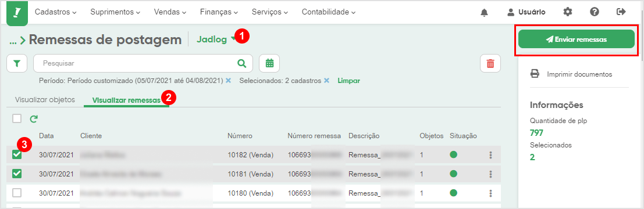
Task: Click the Objetos column header
Action: pos(432,136)
